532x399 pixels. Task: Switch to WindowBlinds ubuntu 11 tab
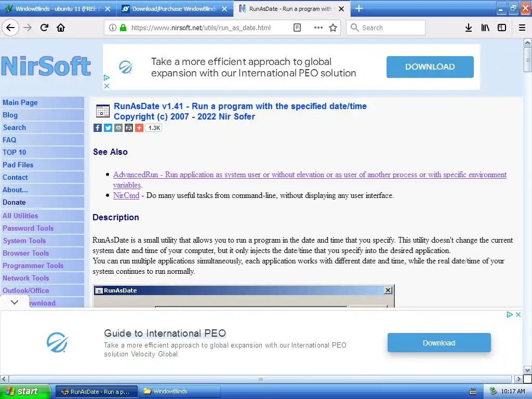[57, 9]
